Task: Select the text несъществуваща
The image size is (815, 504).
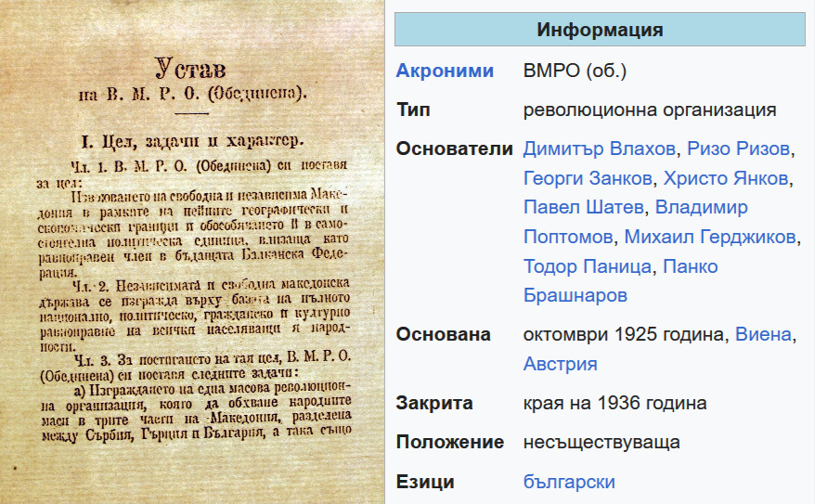Action: tap(602, 442)
